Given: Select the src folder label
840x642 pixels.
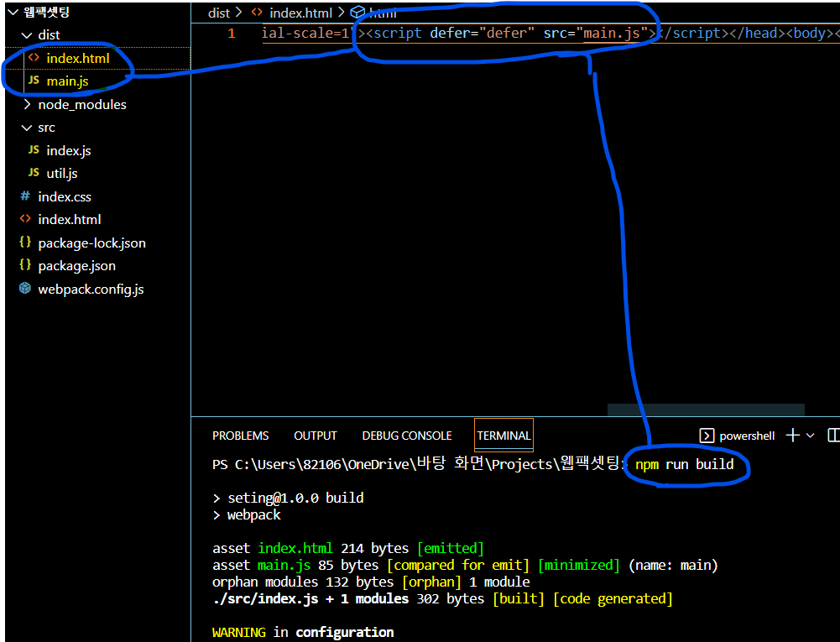Looking at the screenshot, I should tap(46, 128).
